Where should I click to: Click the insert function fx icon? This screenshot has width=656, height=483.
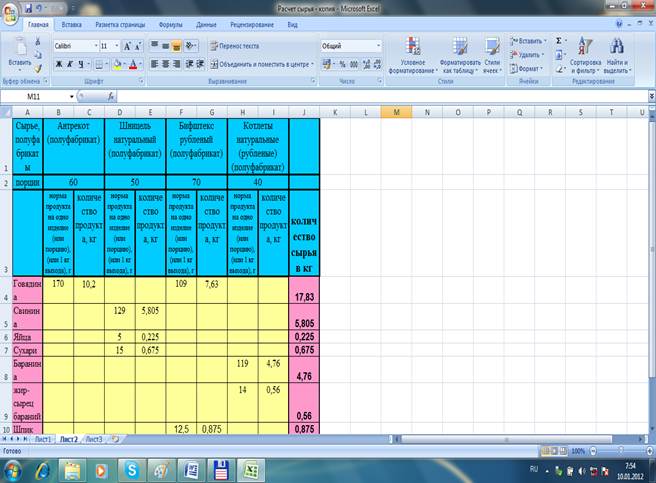click(x=111, y=97)
